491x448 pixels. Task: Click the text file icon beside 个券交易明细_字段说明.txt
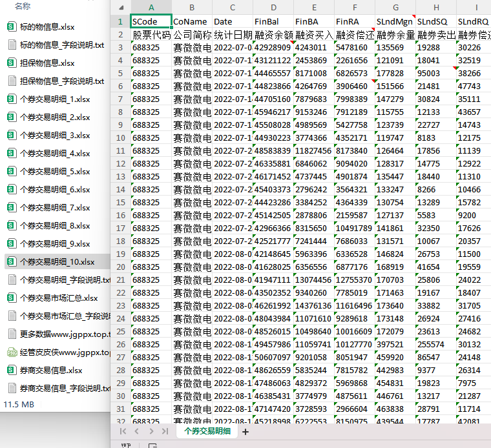click(x=12, y=280)
